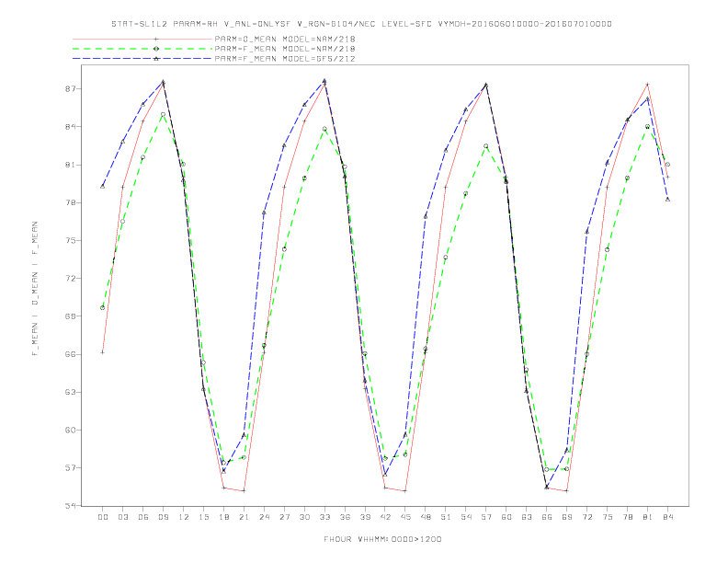Click x-axis forecast hour label 45
728x563 pixels.
click(405, 517)
